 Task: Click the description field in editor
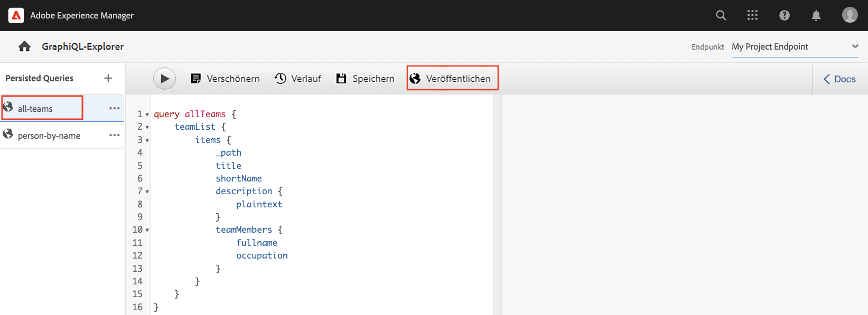tap(244, 191)
